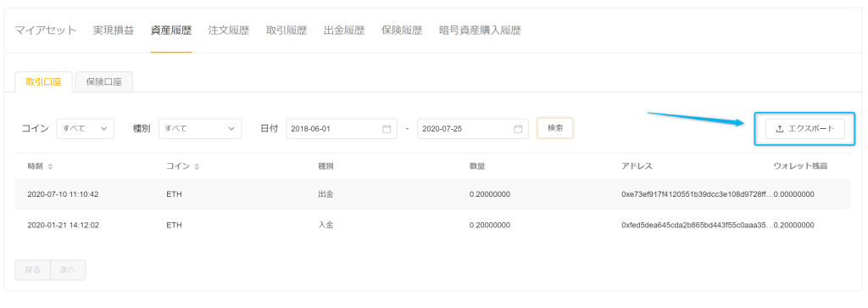Open the マイアセット tab
This screenshot has height=308, width=868.
point(46,31)
